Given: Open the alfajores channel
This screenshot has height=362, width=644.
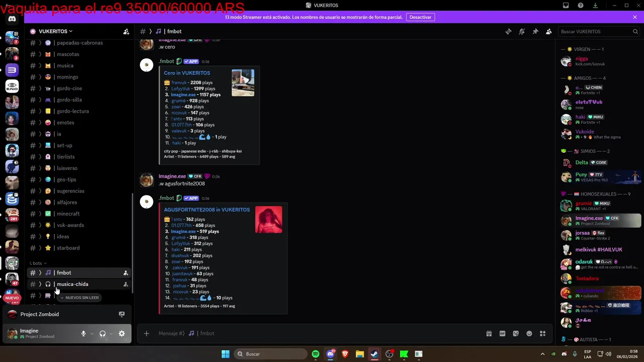Looking at the screenshot, I should coord(79,202).
